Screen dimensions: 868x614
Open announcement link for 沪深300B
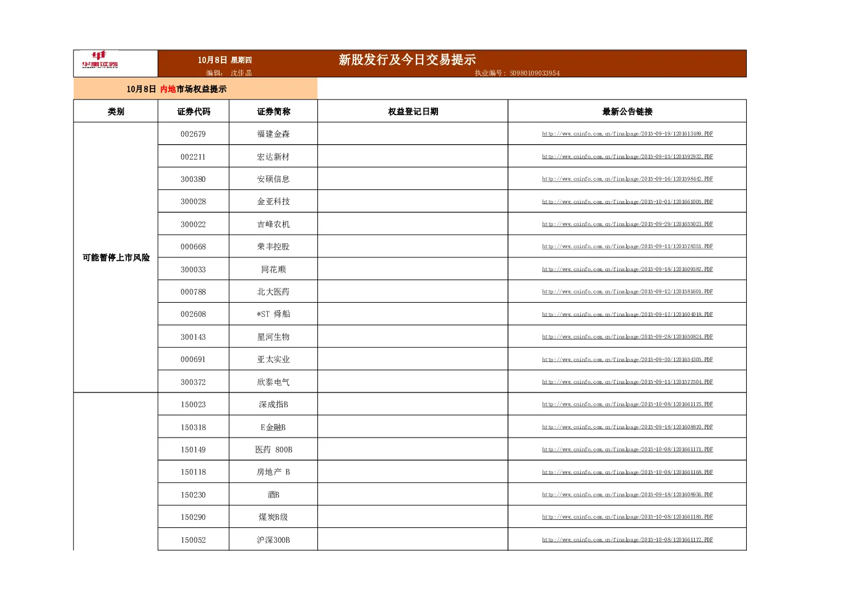pos(627,540)
